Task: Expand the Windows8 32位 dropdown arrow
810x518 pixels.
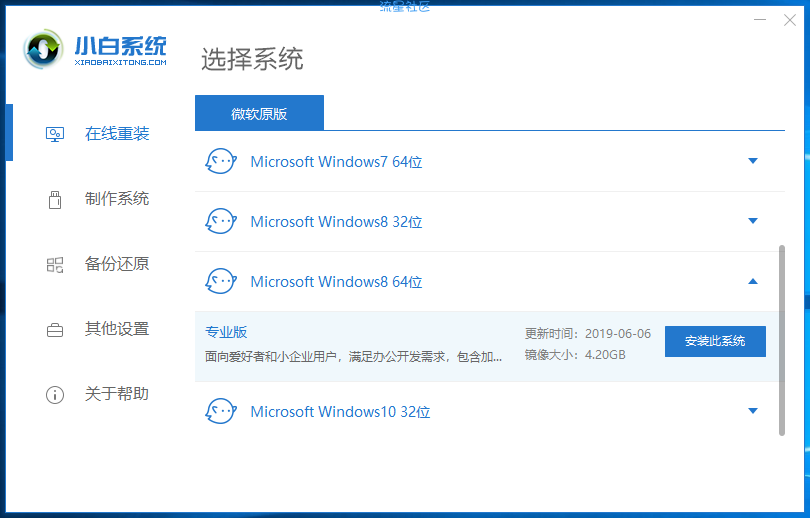Action: click(x=753, y=221)
